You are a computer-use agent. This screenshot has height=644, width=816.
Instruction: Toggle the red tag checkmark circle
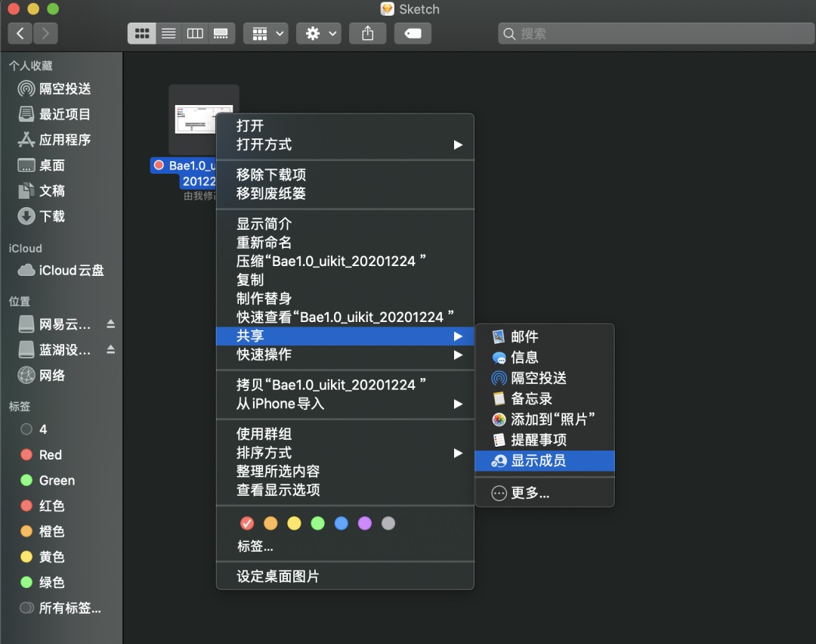pos(247,523)
